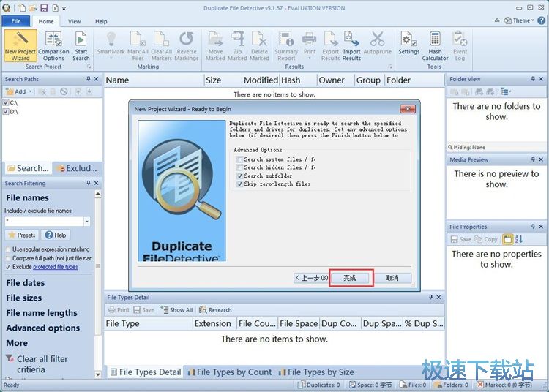
Task: Click the 取消 cancel button
Action: [392, 278]
